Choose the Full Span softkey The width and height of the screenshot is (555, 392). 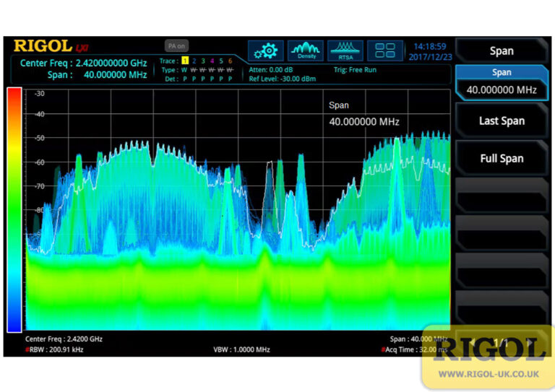(502, 158)
